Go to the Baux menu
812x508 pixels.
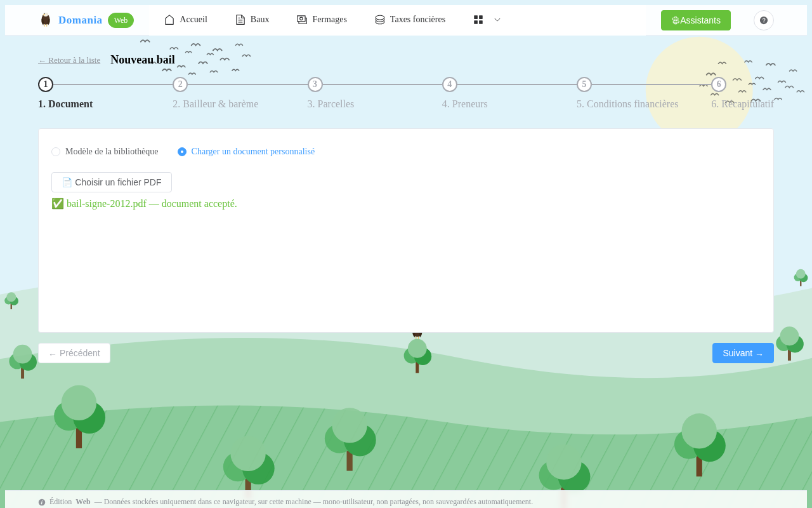(x=252, y=20)
